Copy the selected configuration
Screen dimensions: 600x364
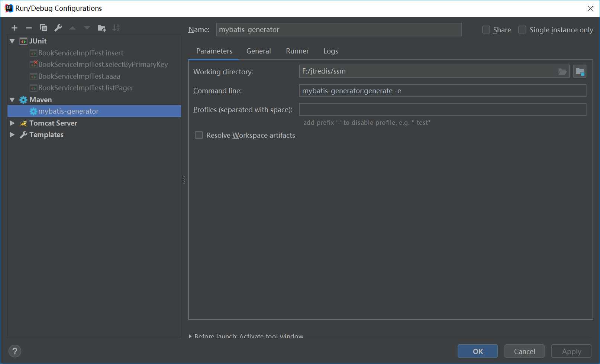click(x=43, y=28)
